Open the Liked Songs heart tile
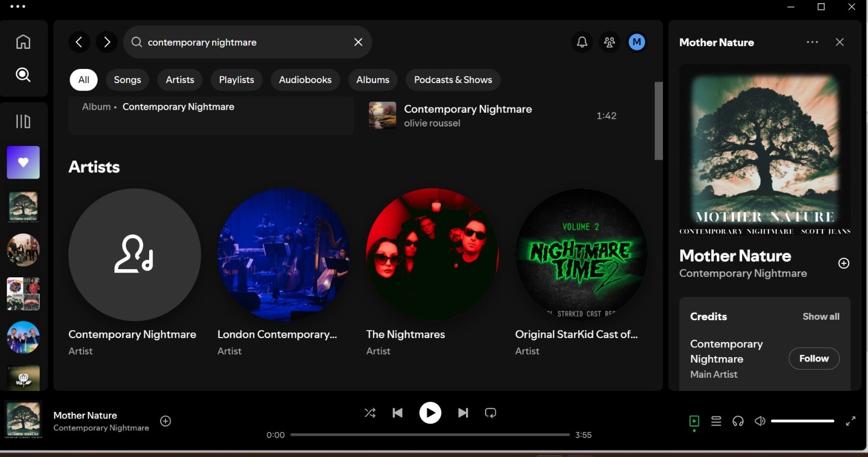This screenshot has width=868, height=457. tap(23, 162)
